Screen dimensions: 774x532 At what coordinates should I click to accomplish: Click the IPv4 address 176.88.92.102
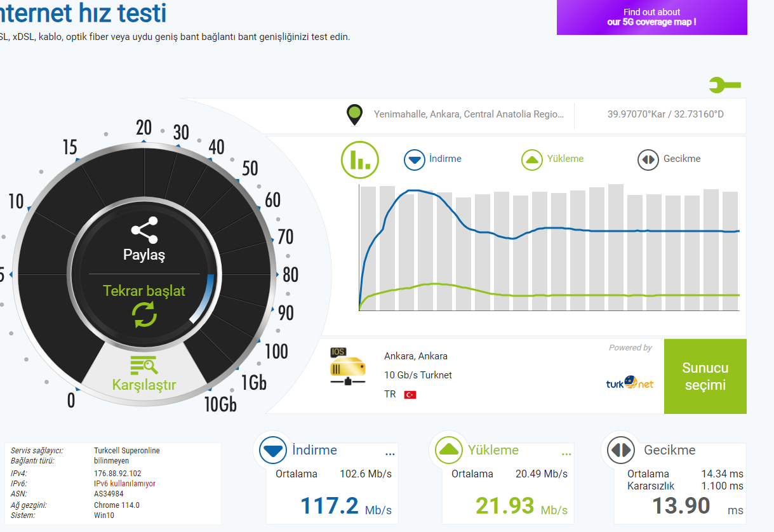coord(117,474)
